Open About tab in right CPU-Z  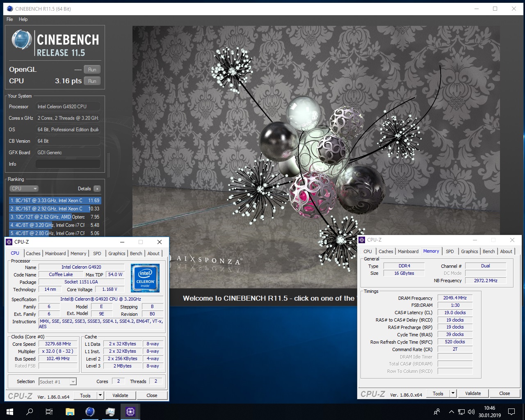click(506, 251)
